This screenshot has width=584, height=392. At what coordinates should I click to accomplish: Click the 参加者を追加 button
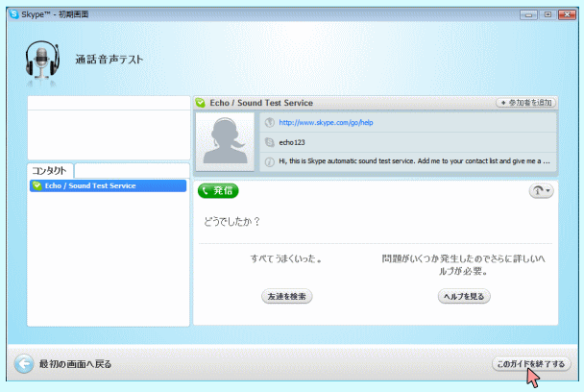(x=525, y=103)
